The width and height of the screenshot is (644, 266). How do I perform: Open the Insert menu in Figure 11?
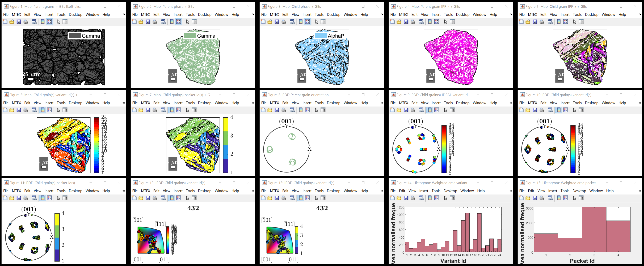49,191
